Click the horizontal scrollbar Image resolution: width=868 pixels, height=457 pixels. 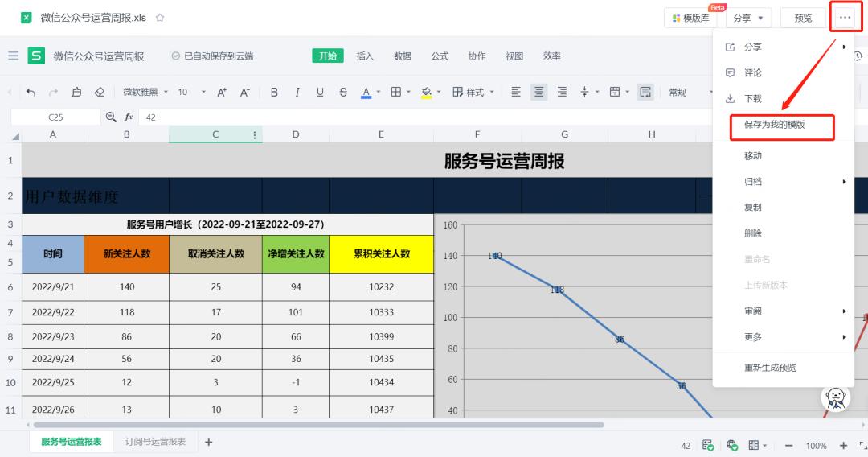coord(318,425)
